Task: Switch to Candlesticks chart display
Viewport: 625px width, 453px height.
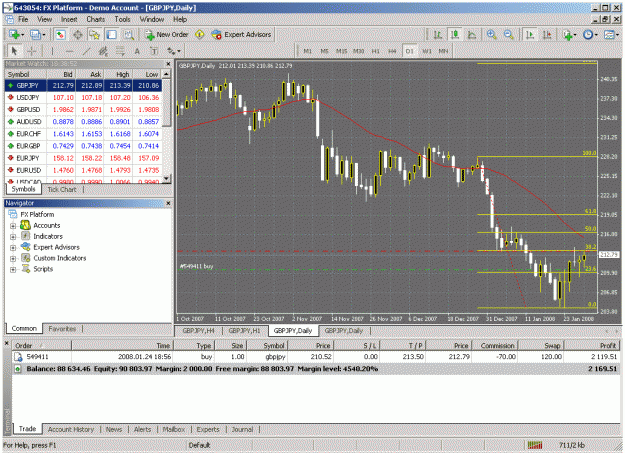Action: pos(455,35)
